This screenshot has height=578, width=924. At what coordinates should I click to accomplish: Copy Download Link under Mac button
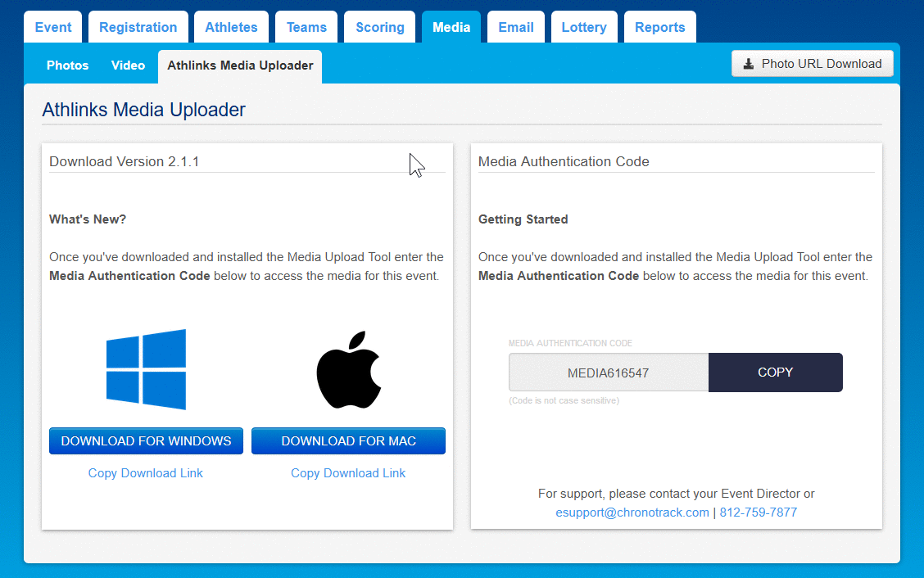click(348, 473)
